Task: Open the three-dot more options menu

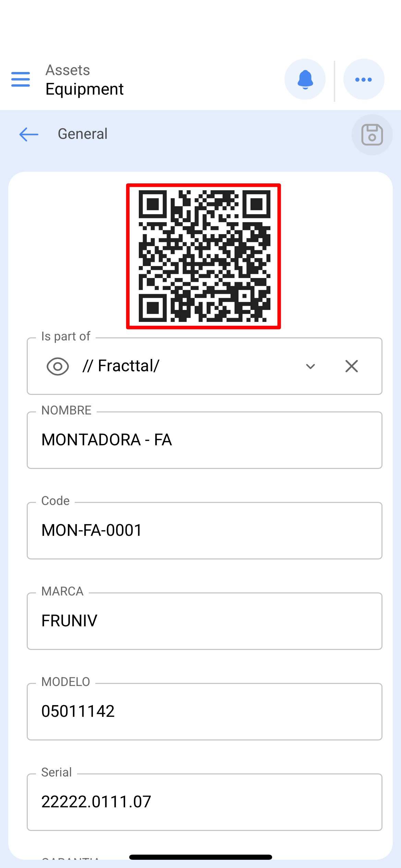Action: pos(364,79)
